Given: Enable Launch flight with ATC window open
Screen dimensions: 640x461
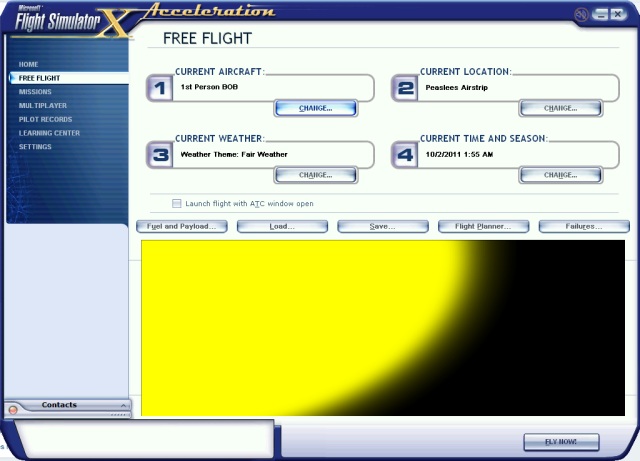Looking at the screenshot, I should pos(176,203).
